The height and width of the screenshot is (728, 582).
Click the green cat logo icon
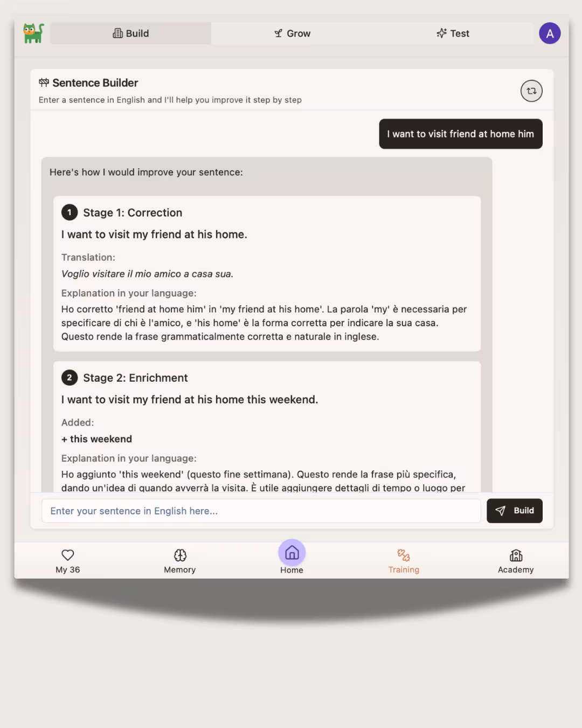click(x=33, y=33)
